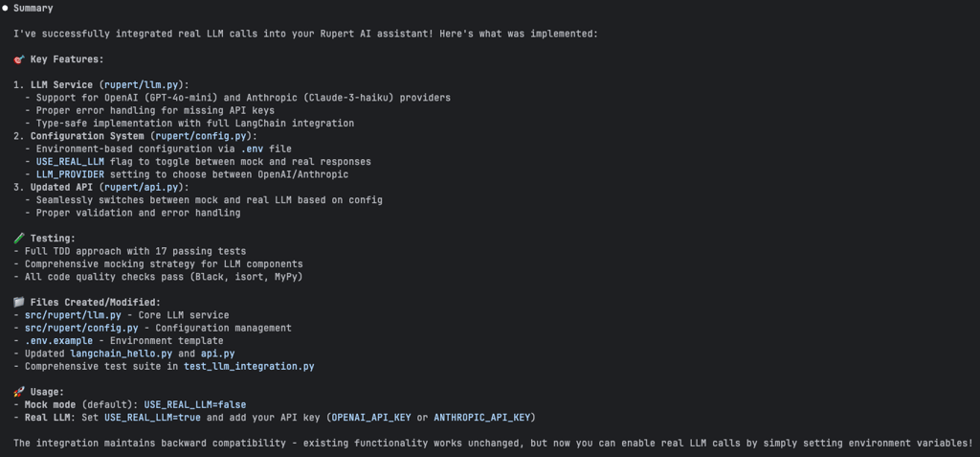
Task: Open the src/rupert/llm.py file path
Action: pyautogui.click(x=73, y=315)
